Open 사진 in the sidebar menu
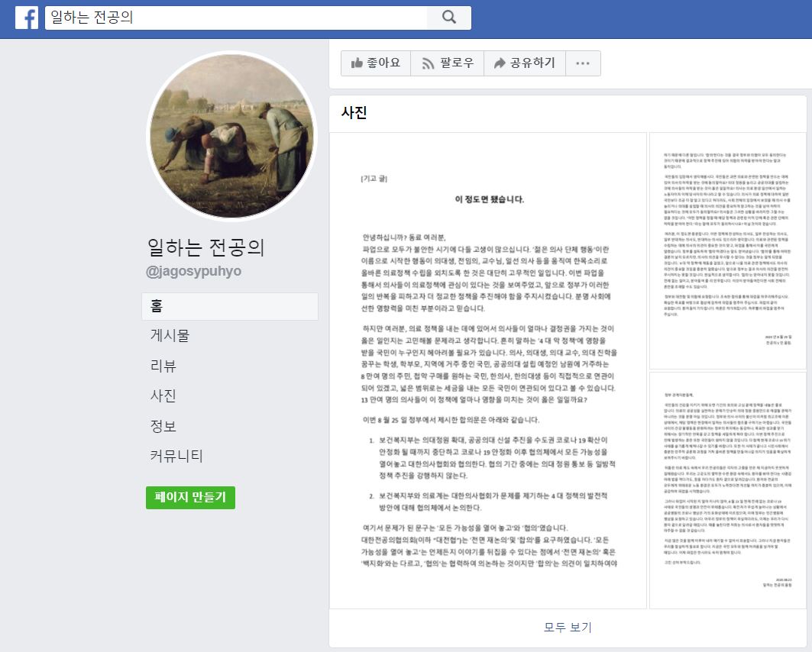Image resolution: width=812 pixels, height=652 pixels. [x=163, y=395]
